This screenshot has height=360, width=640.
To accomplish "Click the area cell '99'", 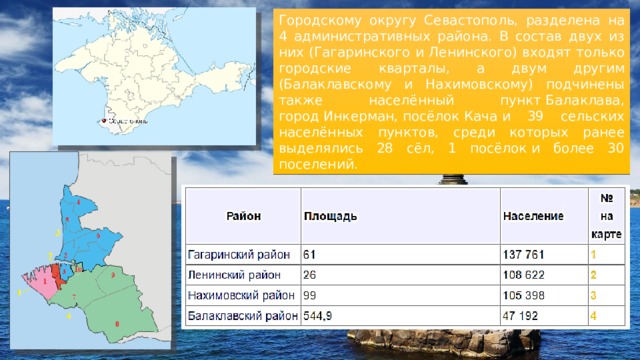I will [400, 295].
